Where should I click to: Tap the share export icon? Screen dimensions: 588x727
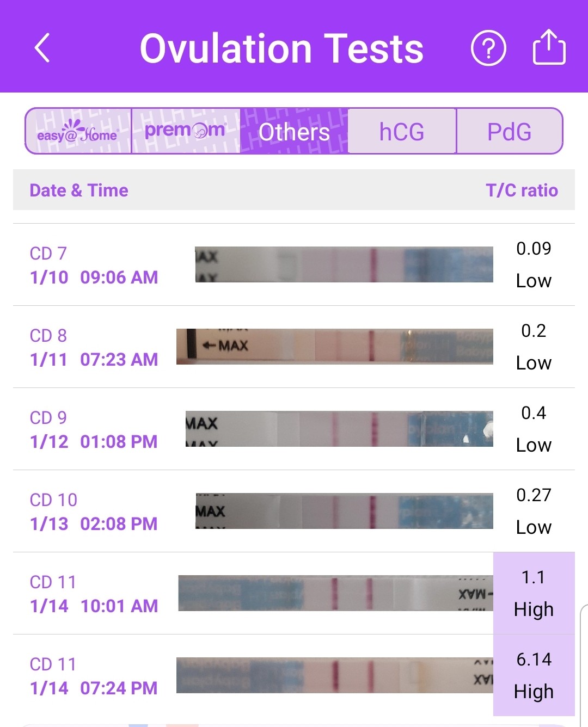click(x=548, y=48)
